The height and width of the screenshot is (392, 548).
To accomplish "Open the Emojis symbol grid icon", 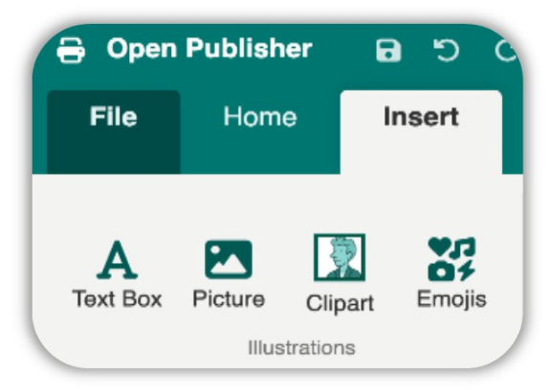I will (451, 259).
